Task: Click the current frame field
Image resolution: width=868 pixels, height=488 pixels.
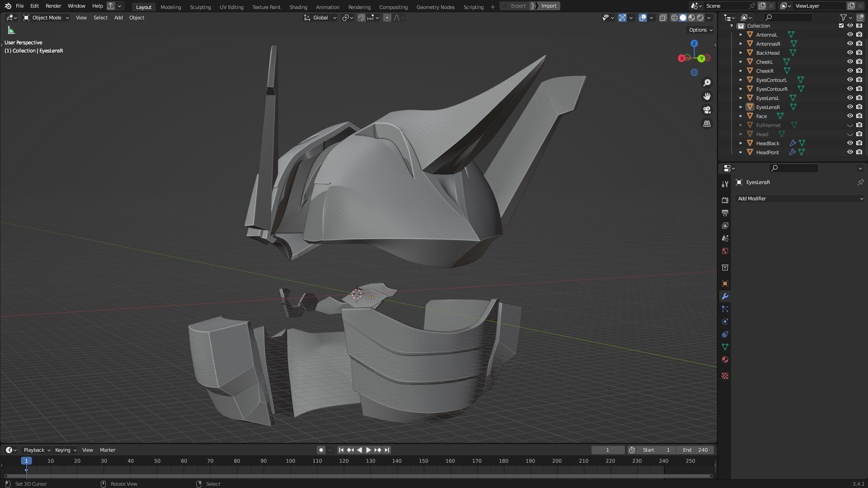Action: click(x=607, y=450)
